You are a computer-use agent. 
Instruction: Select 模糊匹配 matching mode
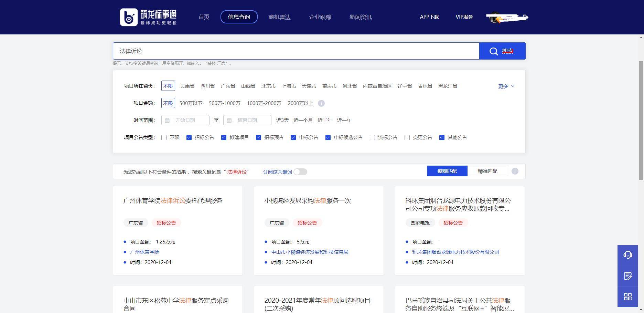click(447, 171)
